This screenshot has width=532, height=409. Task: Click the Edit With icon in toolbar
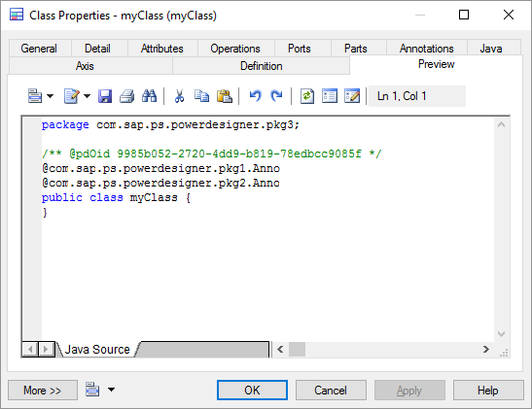(x=72, y=96)
